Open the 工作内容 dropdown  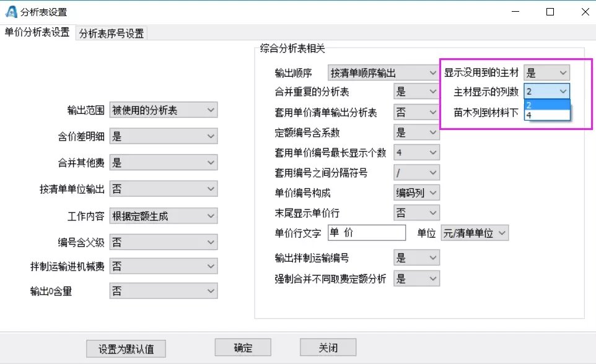click(x=164, y=216)
